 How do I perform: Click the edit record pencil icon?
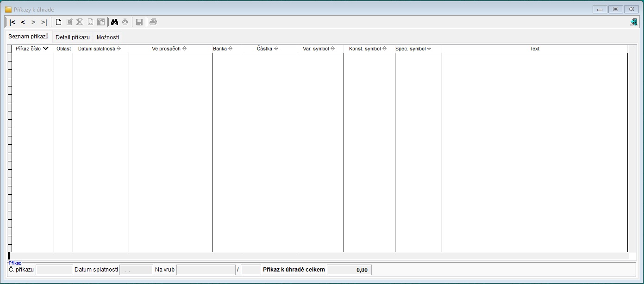click(69, 22)
